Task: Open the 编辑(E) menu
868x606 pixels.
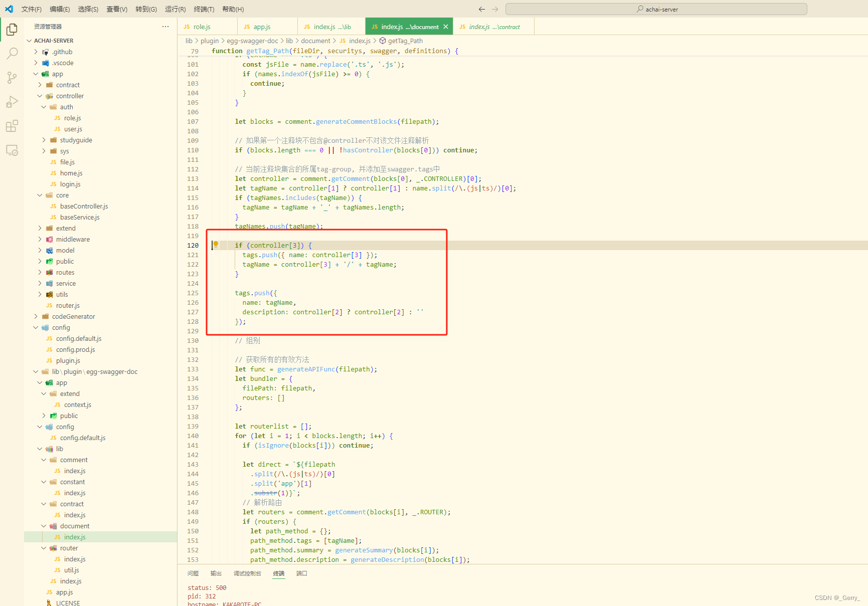Action: point(60,9)
